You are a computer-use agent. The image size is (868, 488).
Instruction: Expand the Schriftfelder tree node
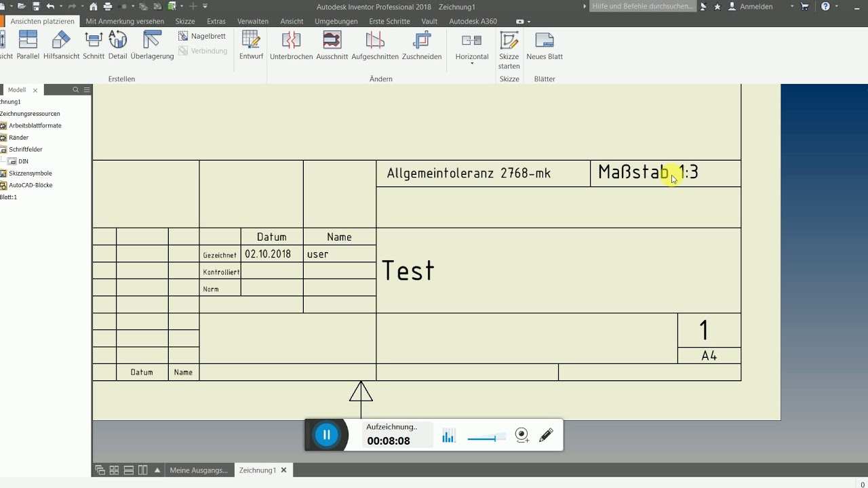pos(25,149)
